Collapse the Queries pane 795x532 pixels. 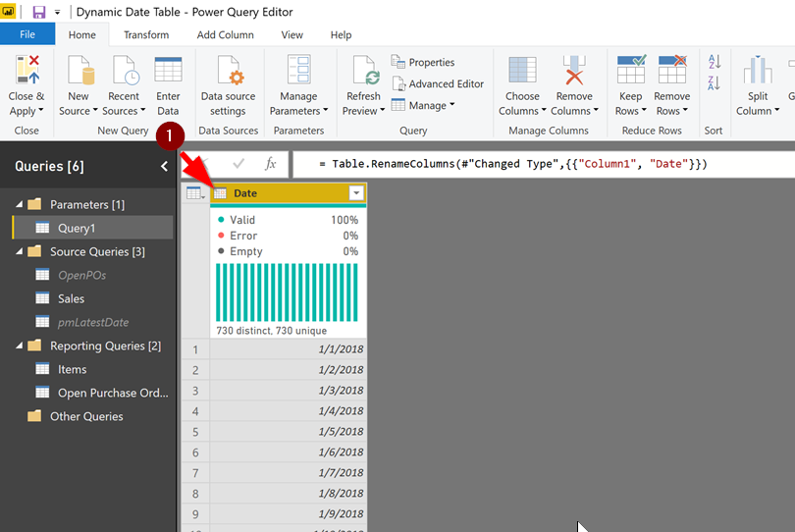coord(164,166)
